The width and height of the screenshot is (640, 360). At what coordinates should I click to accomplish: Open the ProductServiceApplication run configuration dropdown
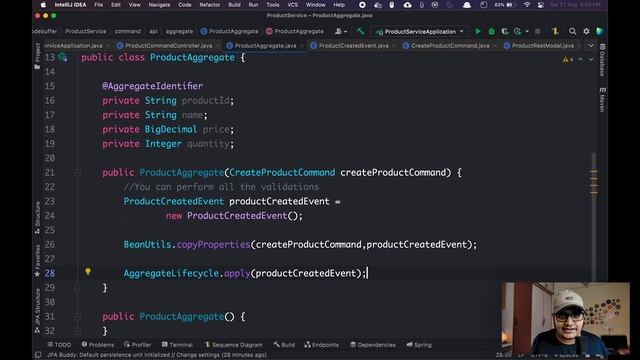click(x=420, y=31)
